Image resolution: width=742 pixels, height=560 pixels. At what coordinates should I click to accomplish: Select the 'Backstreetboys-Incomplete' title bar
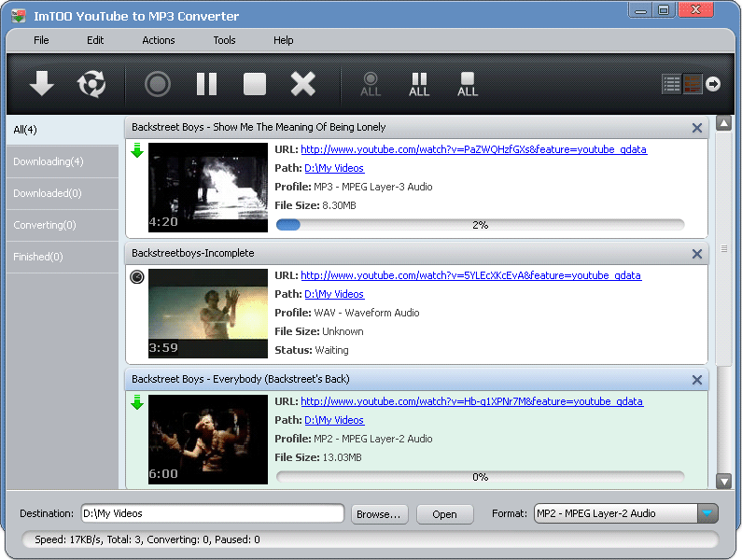(x=416, y=253)
